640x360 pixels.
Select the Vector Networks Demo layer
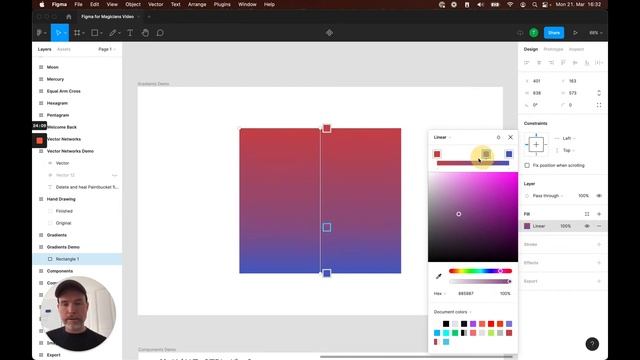(x=77, y=151)
